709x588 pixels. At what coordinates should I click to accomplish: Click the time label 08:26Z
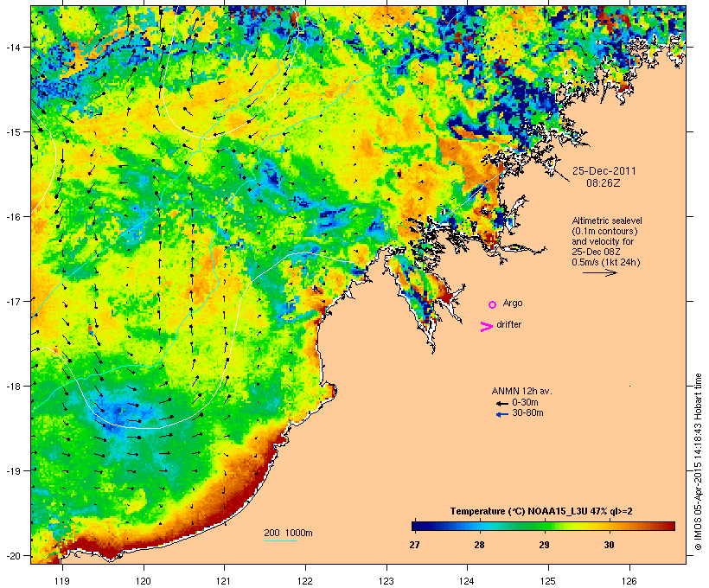coord(604,183)
